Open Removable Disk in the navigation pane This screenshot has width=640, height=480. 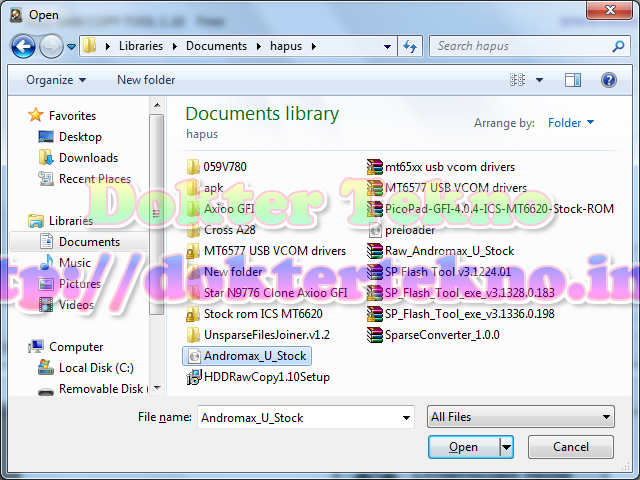[x=93, y=389]
